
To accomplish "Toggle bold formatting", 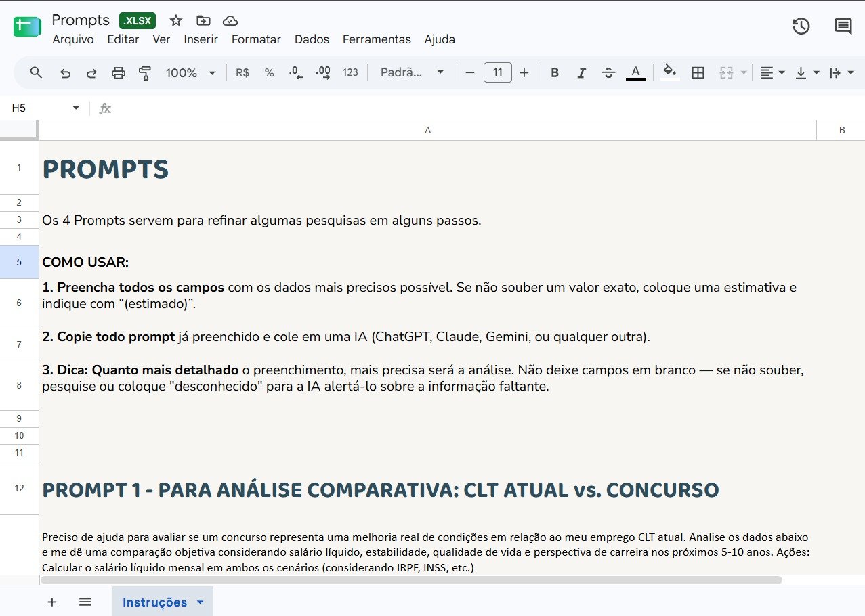I will pyautogui.click(x=555, y=72).
